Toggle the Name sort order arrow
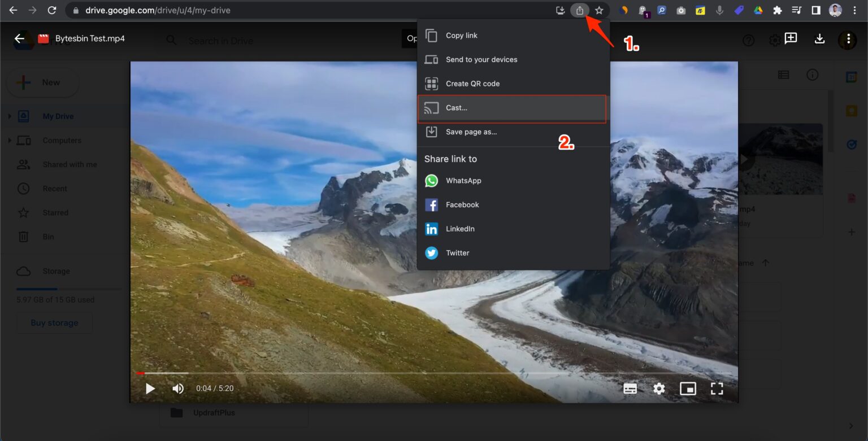This screenshot has width=868, height=441. coord(766,263)
